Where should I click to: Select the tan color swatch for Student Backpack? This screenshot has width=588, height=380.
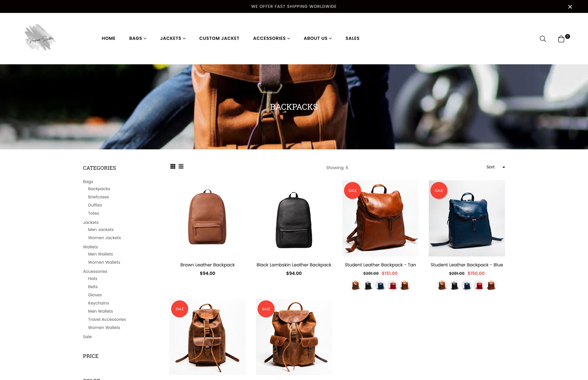tap(355, 285)
